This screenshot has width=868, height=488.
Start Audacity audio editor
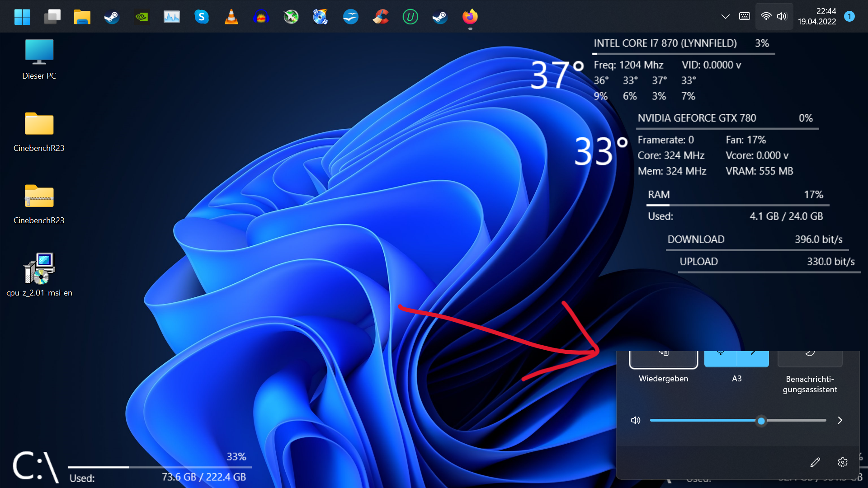tap(261, 17)
